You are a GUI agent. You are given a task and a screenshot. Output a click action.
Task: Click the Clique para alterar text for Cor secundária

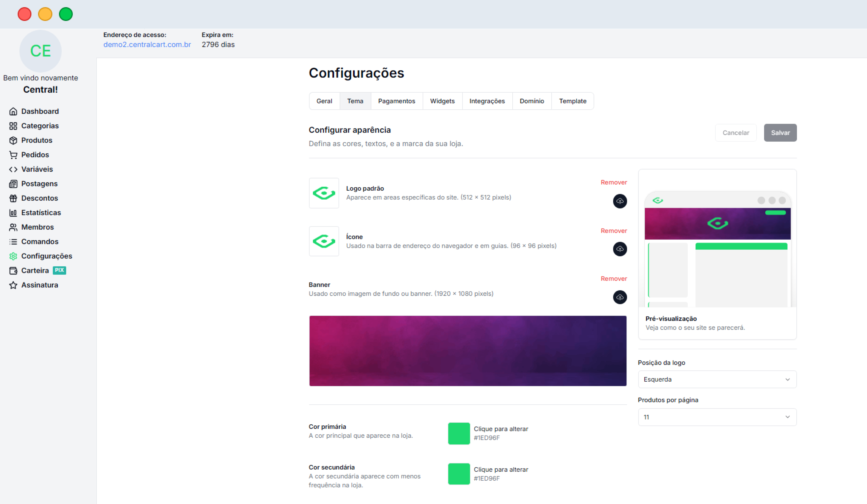tap(501, 469)
